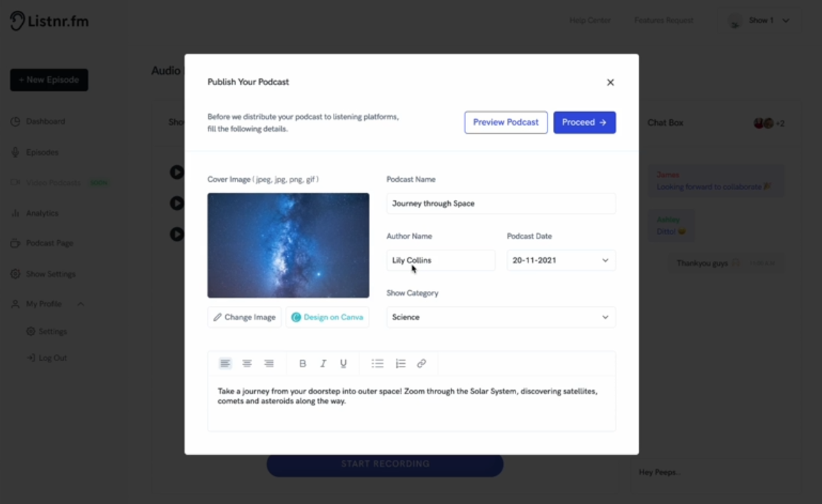Apply bold formatting in description editor
The width and height of the screenshot is (822, 504).
[x=302, y=364]
